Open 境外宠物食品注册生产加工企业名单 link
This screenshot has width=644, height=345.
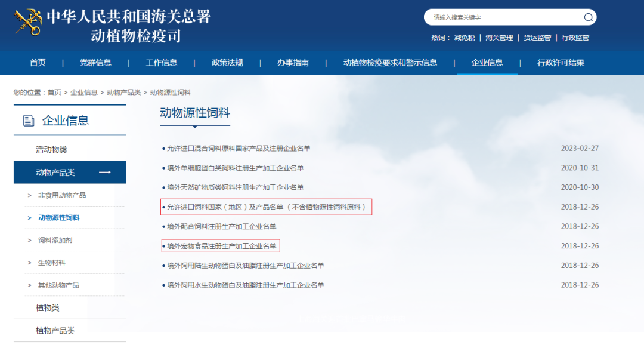pos(221,246)
